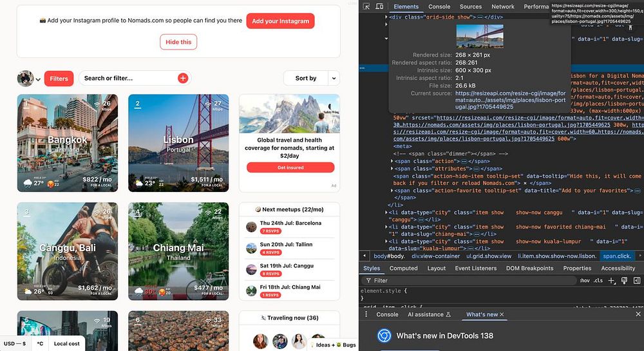Open the DOM Breakpoints tab
The height and width of the screenshot is (351, 644).
coord(529,268)
